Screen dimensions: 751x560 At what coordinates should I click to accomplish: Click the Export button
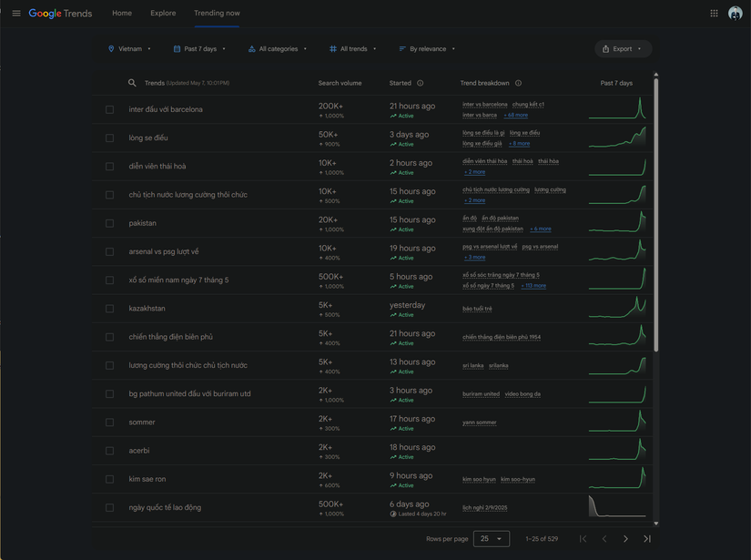[x=623, y=49]
